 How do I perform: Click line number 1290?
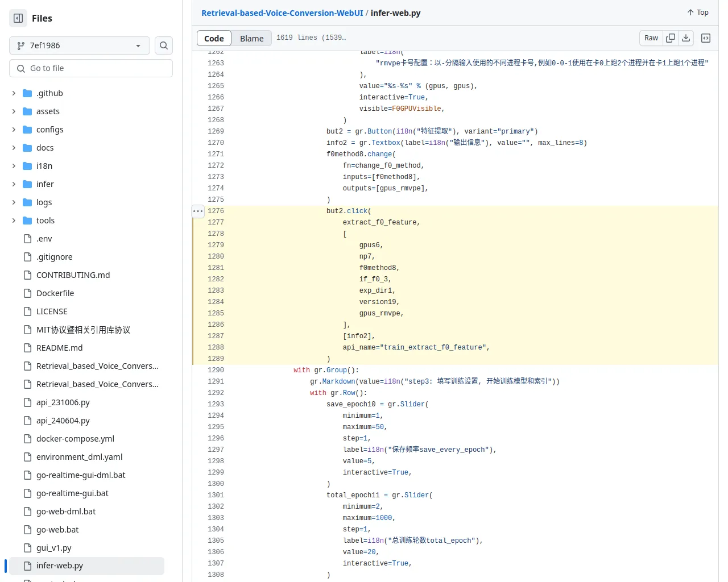(x=216, y=370)
